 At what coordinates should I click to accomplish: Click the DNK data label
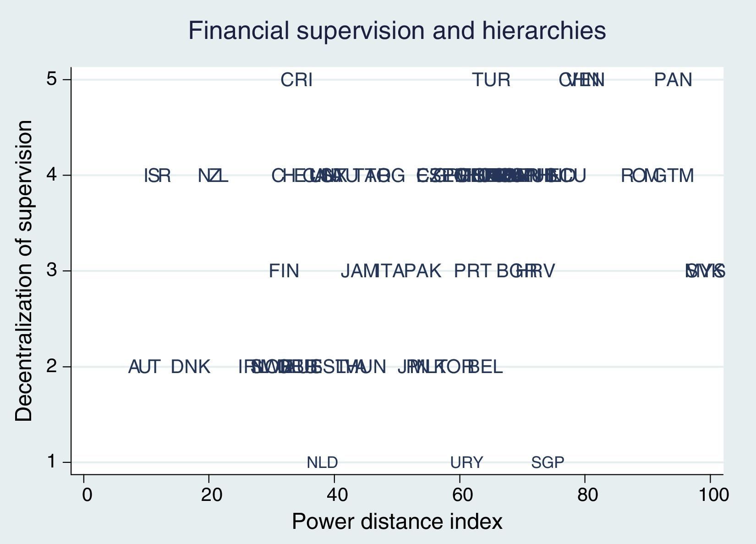coord(191,367)
